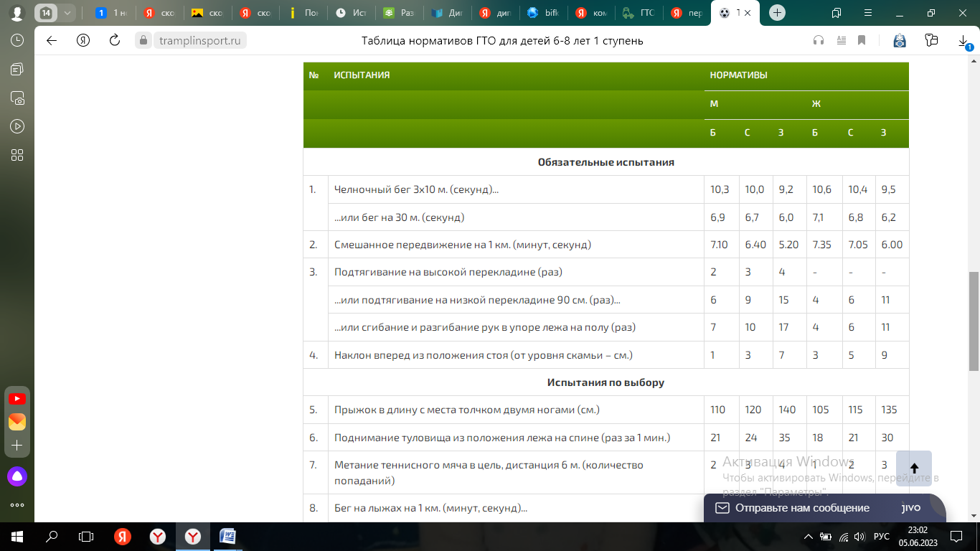Add a site to the sidebar

click(x=17, y=446)
